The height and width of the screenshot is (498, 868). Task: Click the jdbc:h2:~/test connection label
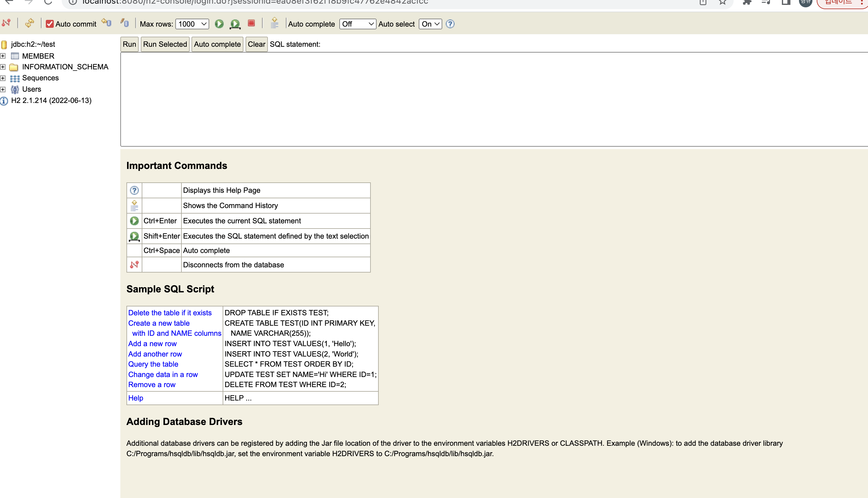33,44
